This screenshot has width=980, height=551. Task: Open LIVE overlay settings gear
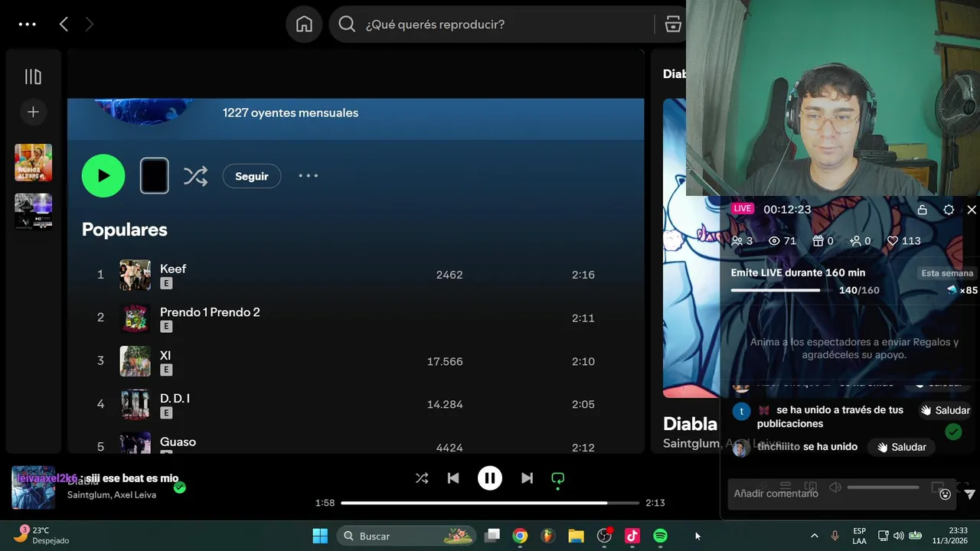pyautogui.click(x=949, y=210)
